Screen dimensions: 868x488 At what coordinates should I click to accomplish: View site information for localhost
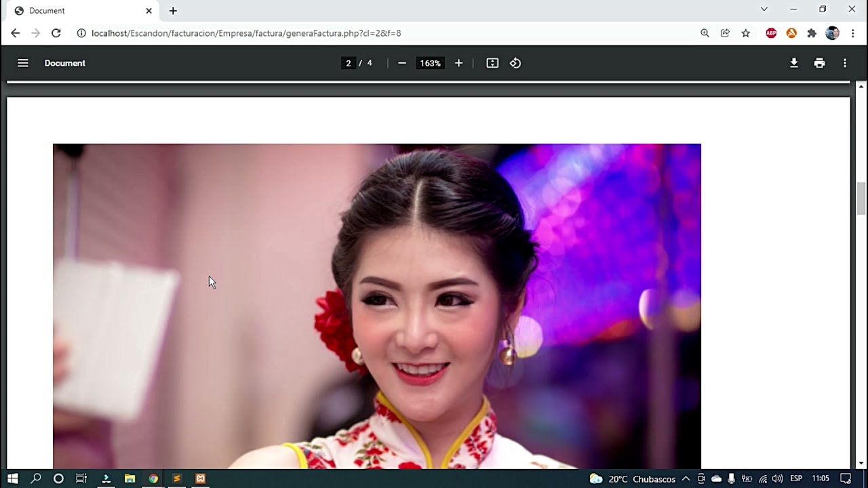(x=81, y=33)
